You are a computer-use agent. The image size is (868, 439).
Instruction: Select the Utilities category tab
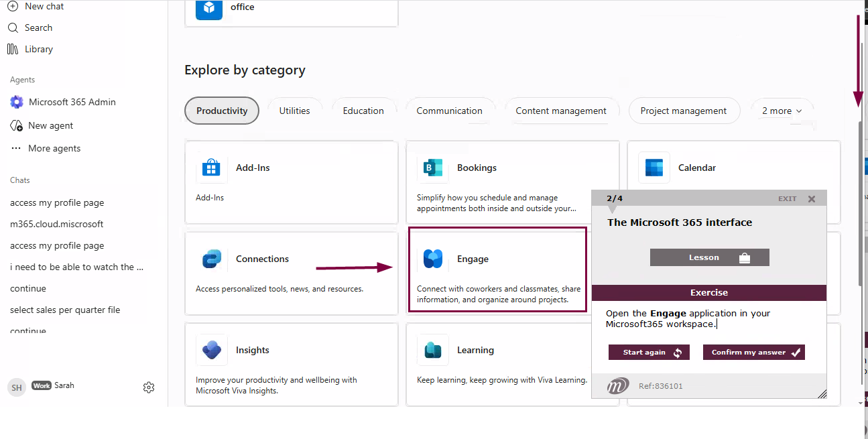tap(295, 111)
